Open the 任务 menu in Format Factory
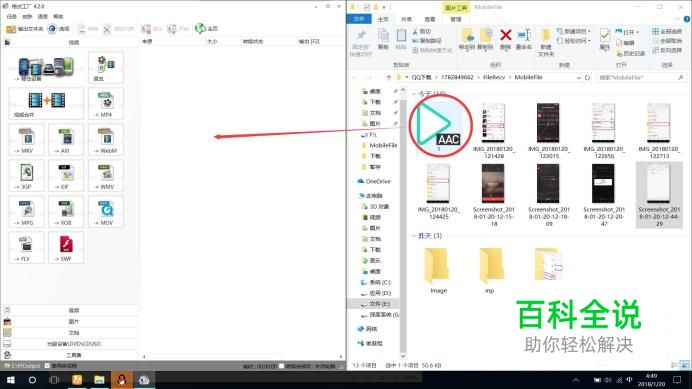 click(12, 16)
